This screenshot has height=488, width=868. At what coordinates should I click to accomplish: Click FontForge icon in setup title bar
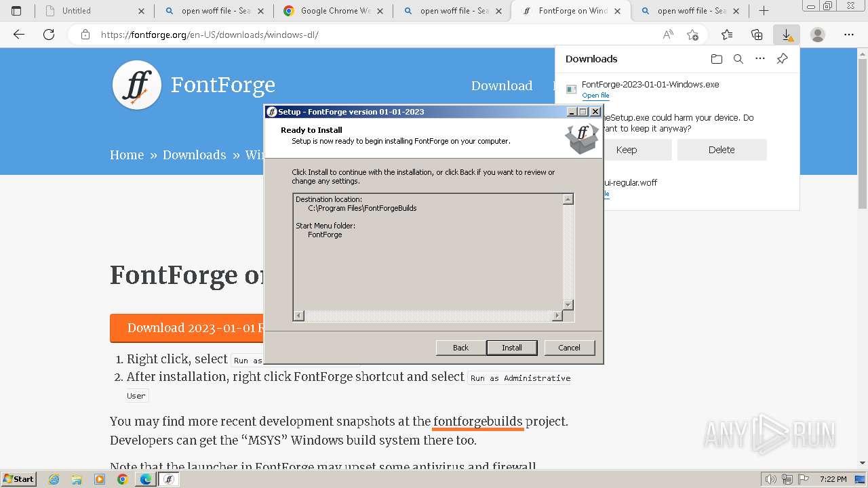272,112
